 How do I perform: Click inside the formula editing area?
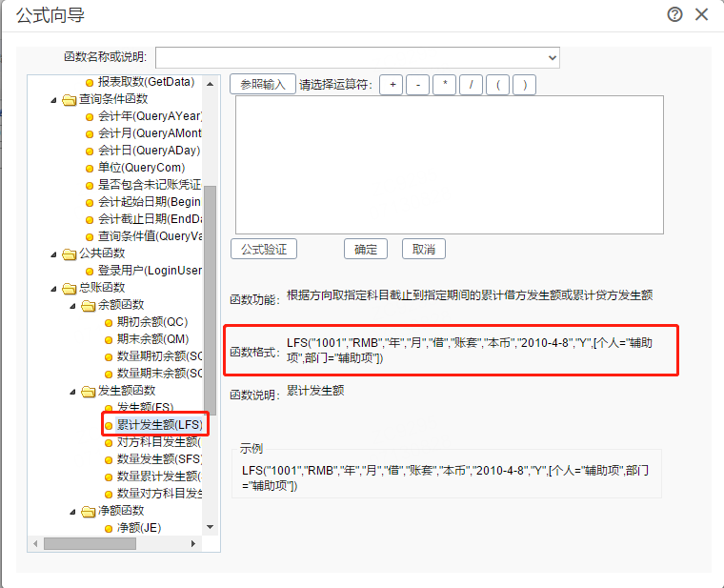click(x=450, y=165)
